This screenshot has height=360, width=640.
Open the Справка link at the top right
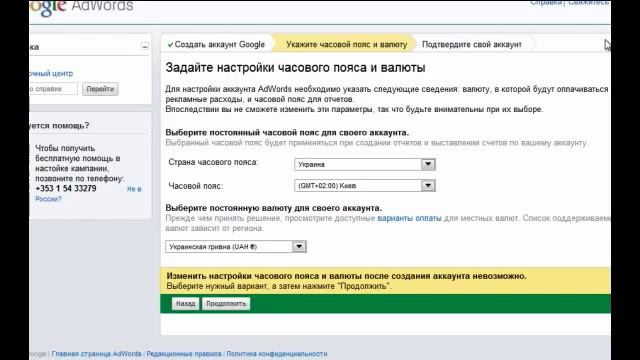point(546,3)
